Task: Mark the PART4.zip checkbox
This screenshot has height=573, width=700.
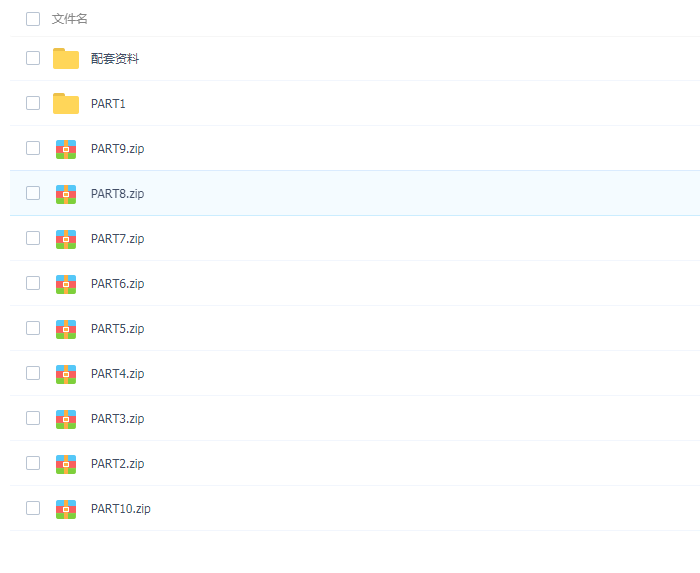Action: point(33,373)
